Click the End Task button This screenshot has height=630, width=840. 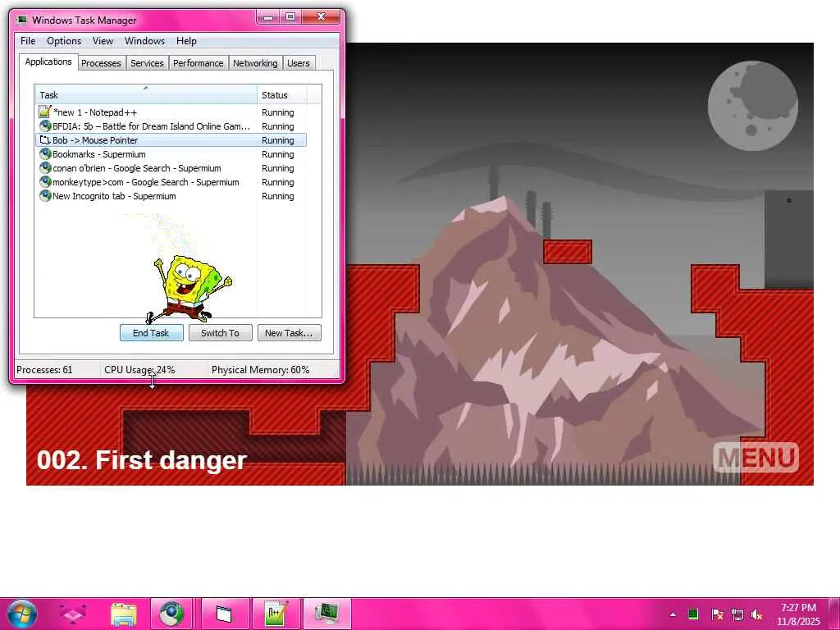(151, 333)
